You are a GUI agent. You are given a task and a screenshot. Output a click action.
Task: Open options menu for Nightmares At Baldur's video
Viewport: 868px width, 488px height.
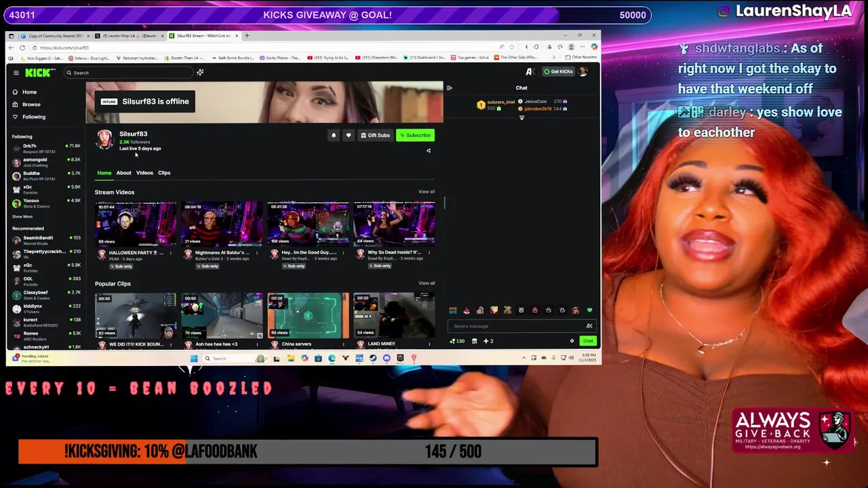pyautogui.click(x=257, y=253)
